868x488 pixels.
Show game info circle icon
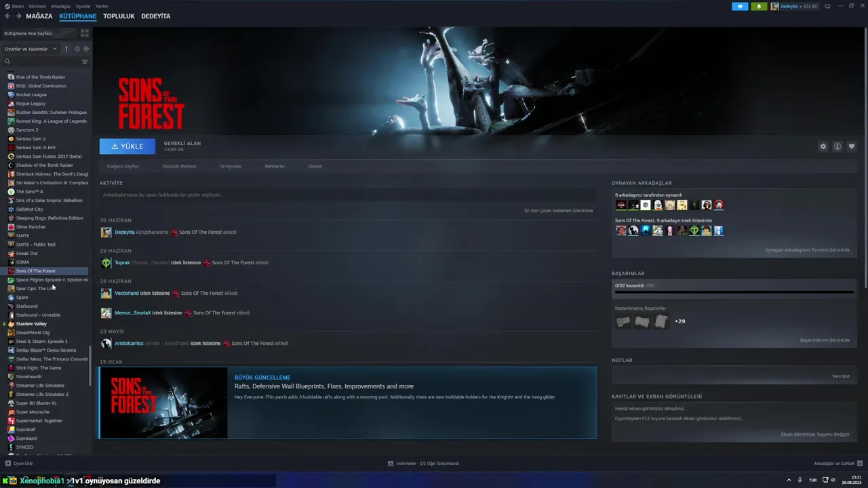837,146
